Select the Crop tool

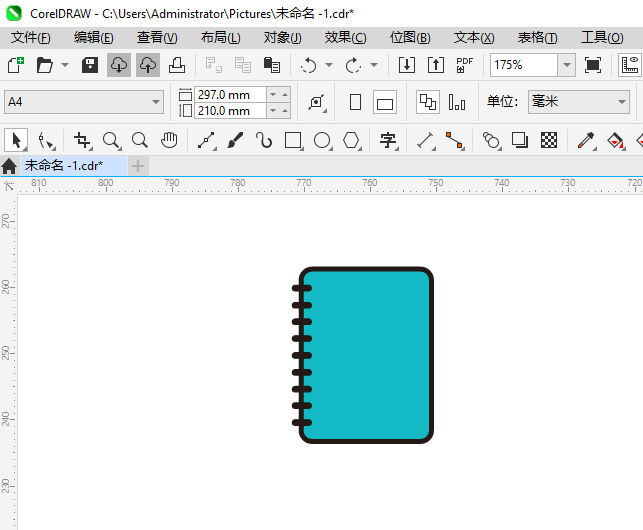click(82, 140)
